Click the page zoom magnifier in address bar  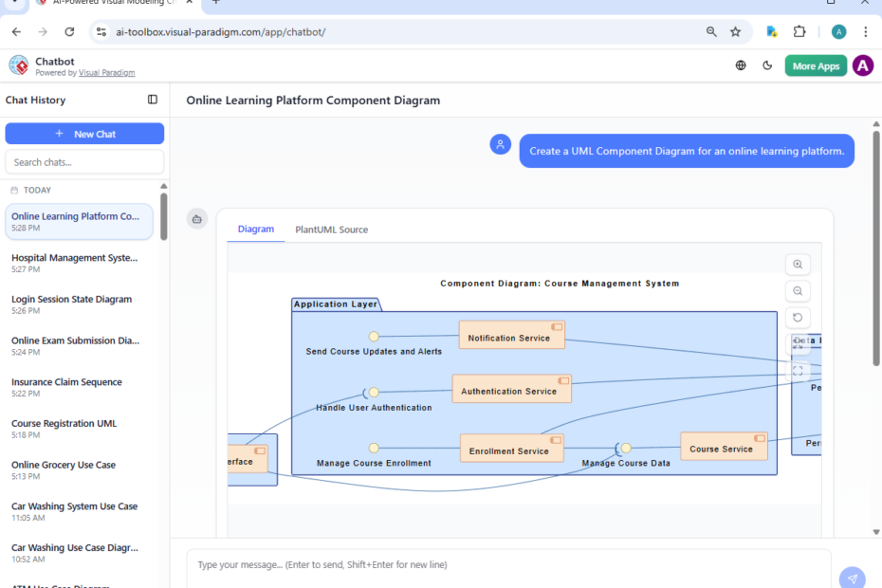[x=711, y=31]
